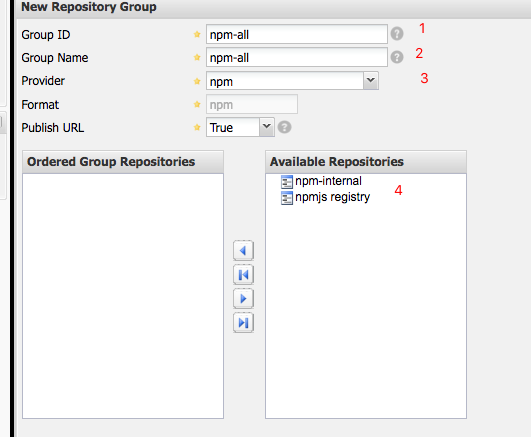The width and height of the screenshot is (531, 437).
Task: Click the move-all-left arrow button
Action: 243,275
